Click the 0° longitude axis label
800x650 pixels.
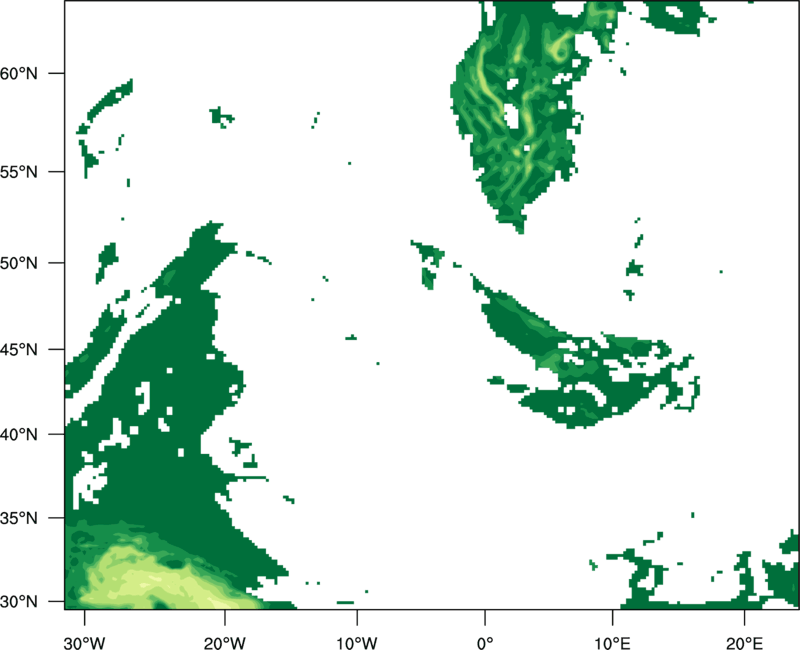coord(485,643)
